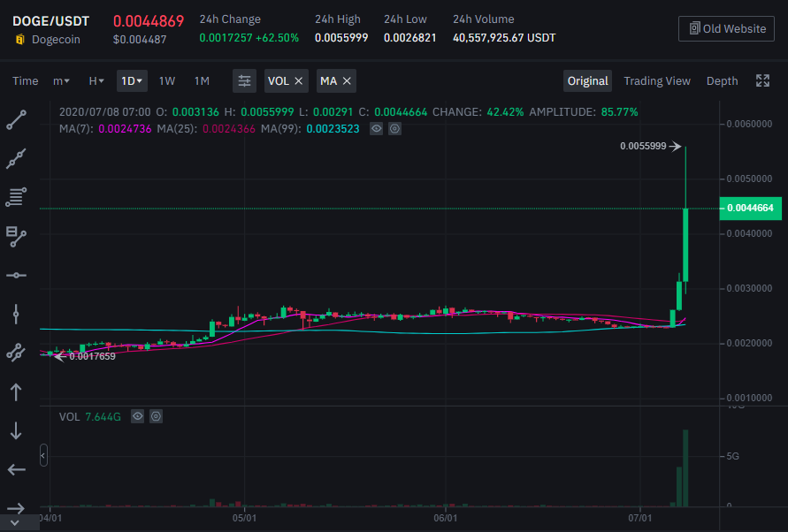Click the Dogecoin name label
The image size is (788, 532).
[56, 39]
